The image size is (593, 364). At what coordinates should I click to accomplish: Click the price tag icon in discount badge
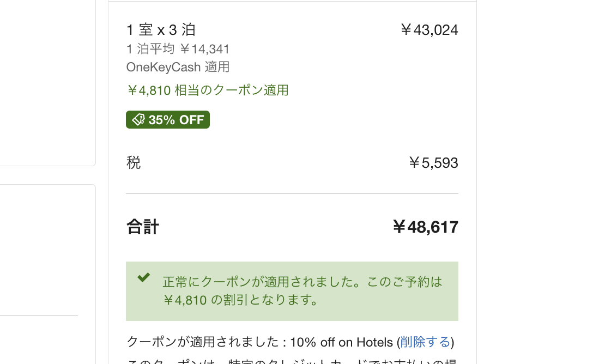coord(138,120)
